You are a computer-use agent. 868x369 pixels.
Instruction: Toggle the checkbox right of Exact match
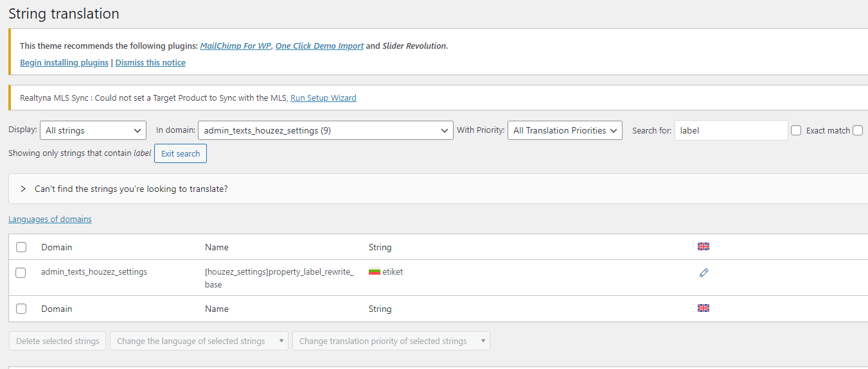[x=858, y=130]
